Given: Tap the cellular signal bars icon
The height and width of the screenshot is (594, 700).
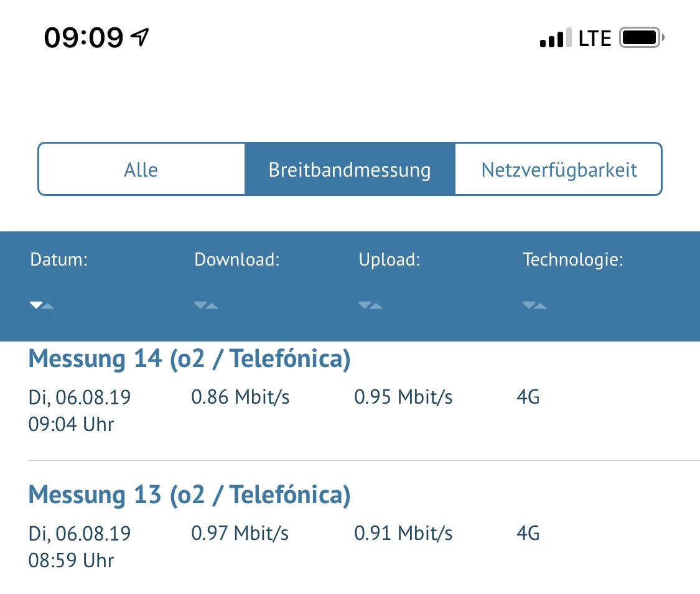Looking at the screenshot, I should [555, 38].
